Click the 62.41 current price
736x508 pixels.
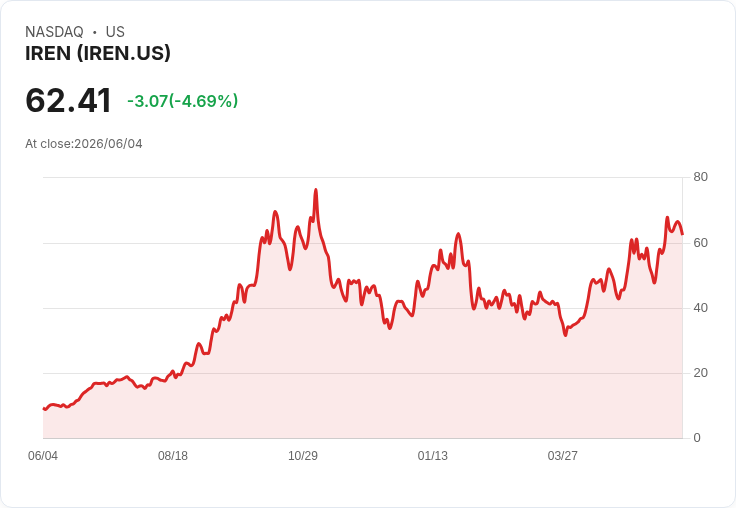[69, 100]
